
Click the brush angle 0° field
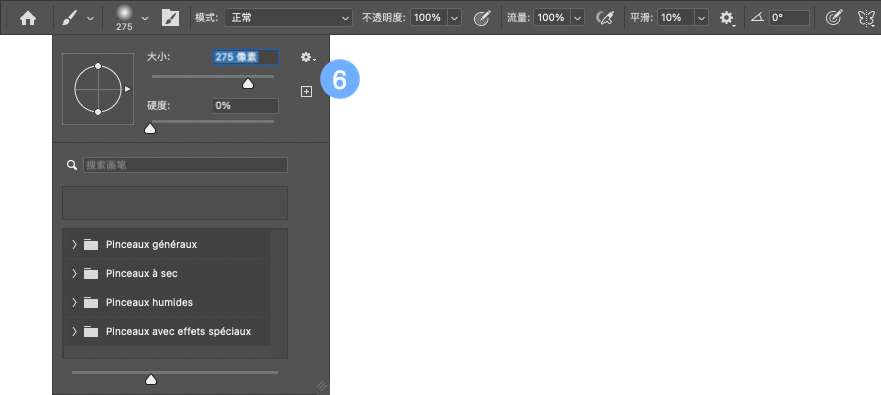tap(789, 17)
